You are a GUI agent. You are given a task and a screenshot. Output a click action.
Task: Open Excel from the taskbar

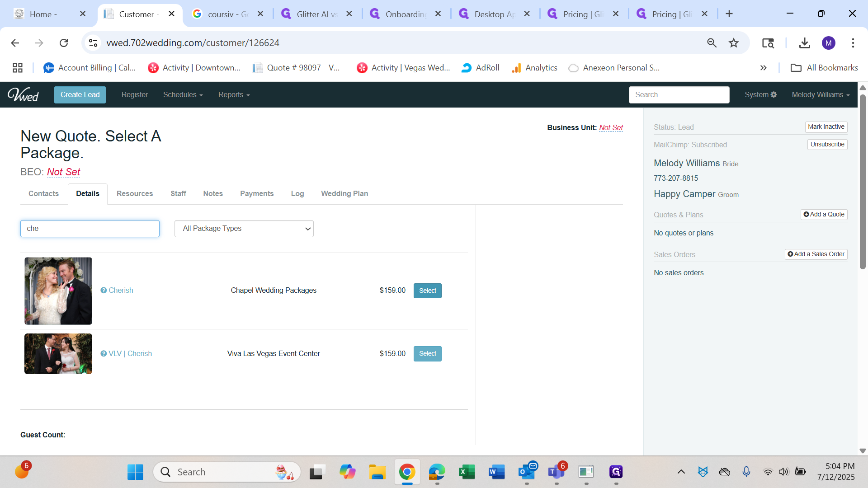tap(467, 472)
